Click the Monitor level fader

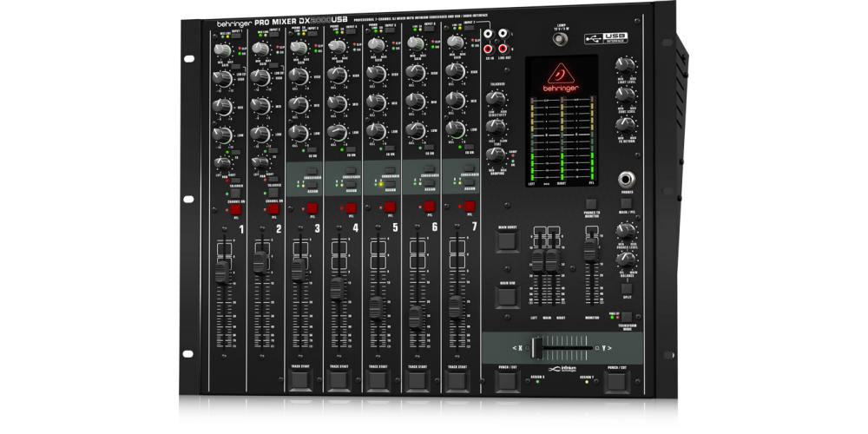pos(591,250)
